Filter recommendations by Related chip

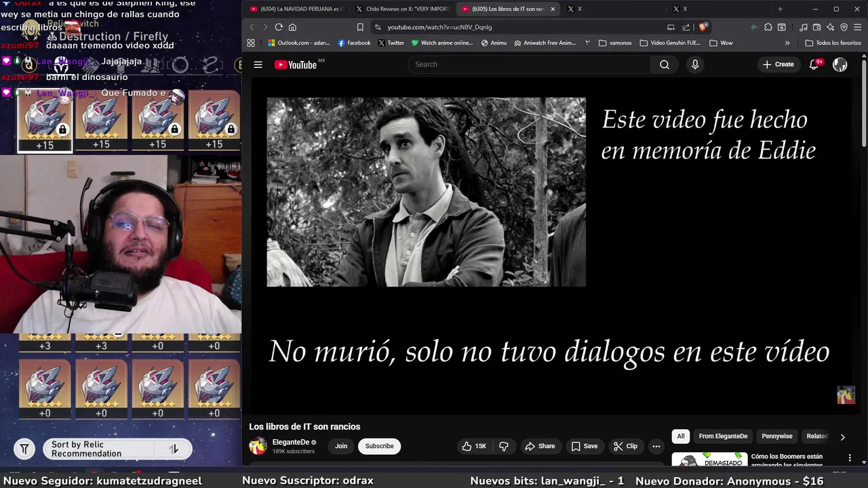(817, 436)
